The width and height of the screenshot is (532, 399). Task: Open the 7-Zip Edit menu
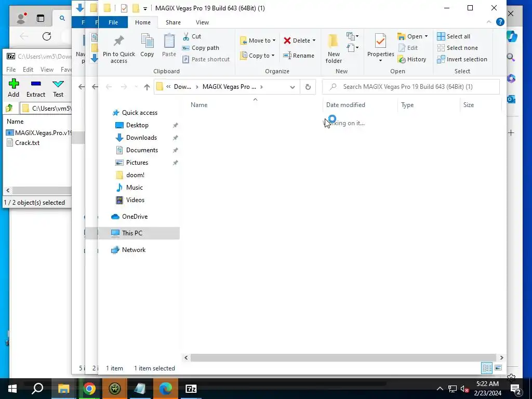[28, 70]
